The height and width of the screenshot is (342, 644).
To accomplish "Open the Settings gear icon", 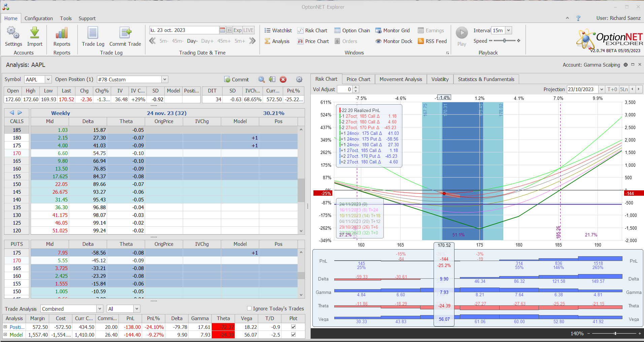I will 13,33.
